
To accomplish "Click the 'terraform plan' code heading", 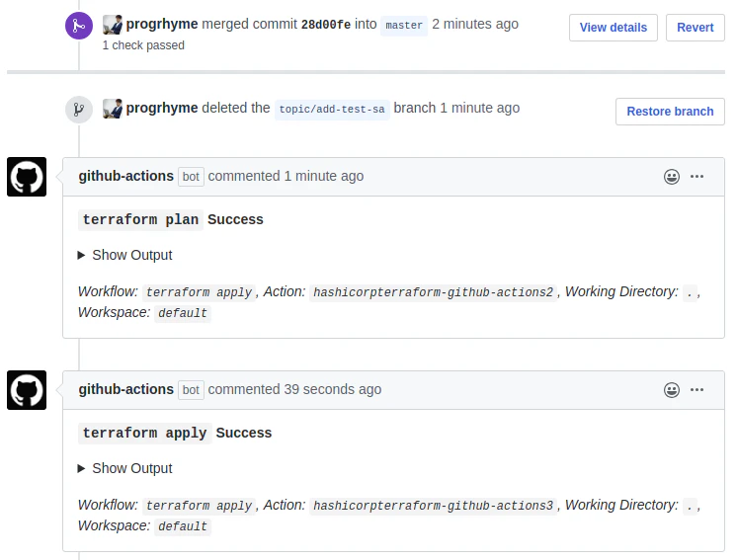I will pyautogui.click(x=140, y=220).
